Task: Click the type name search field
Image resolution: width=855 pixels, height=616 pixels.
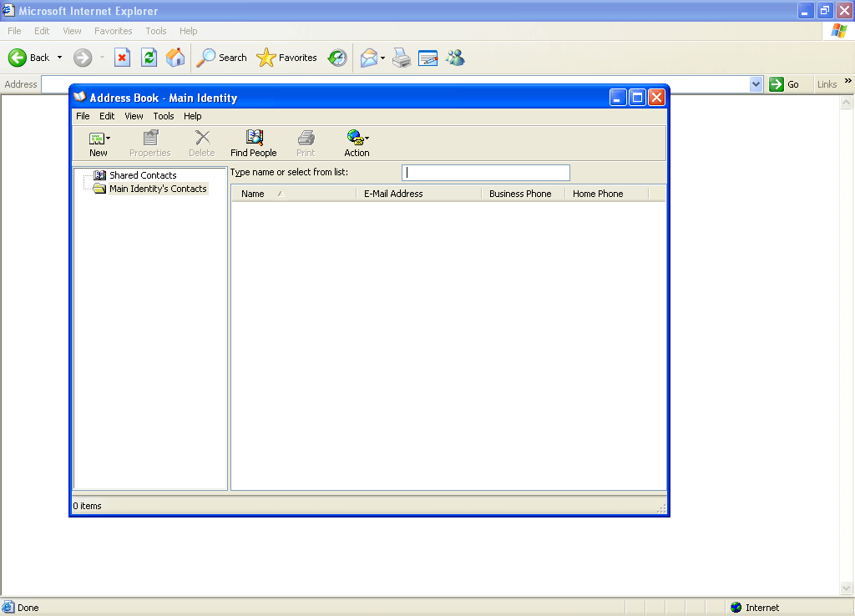Action: [486, 173]
